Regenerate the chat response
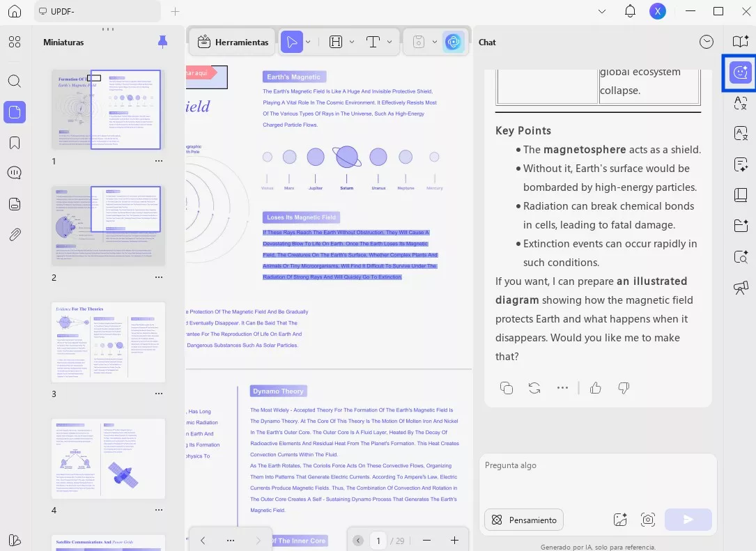Screen dimensions: 756x551 (534, 387)
